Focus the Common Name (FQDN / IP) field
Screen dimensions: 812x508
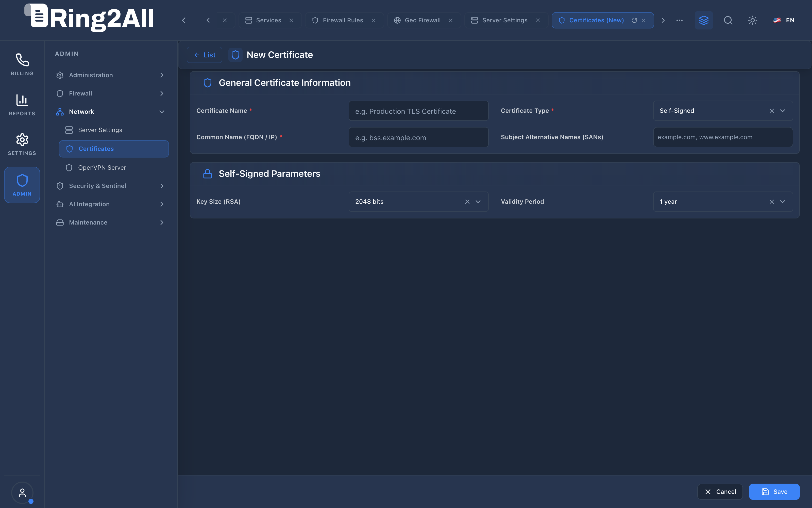[x=418, y=137]
